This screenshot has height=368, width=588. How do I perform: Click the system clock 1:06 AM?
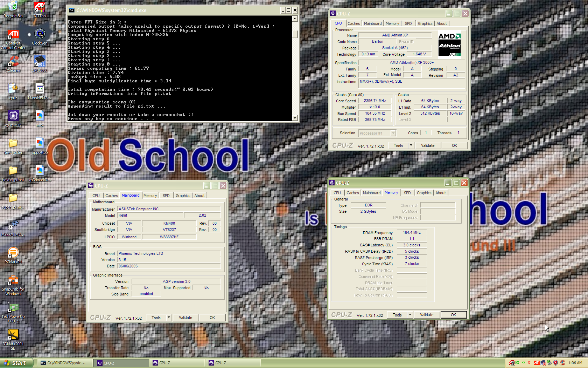(575, 363)
